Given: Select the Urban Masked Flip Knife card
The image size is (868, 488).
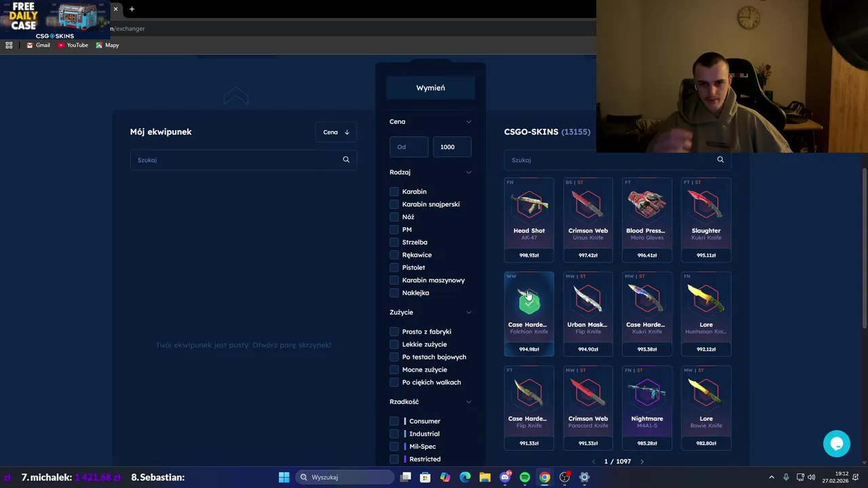Looking at the screenshot, I should 588,314.
